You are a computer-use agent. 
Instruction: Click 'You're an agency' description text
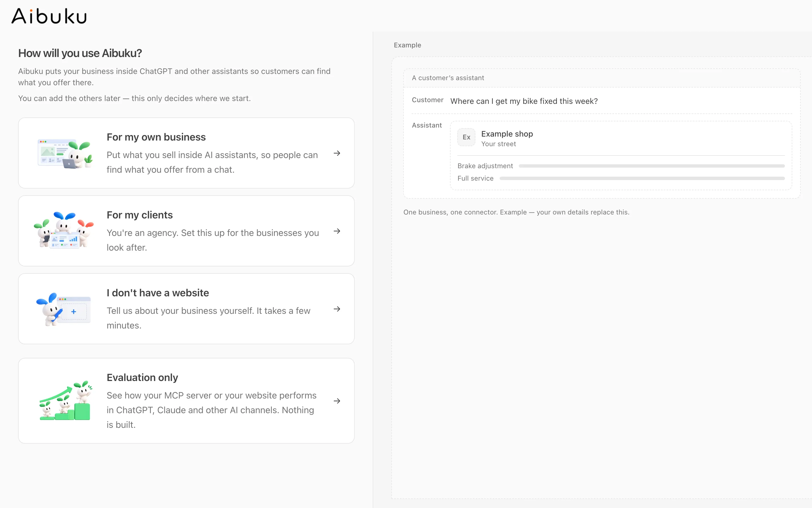pyautogui.click(x=213, y=240)
